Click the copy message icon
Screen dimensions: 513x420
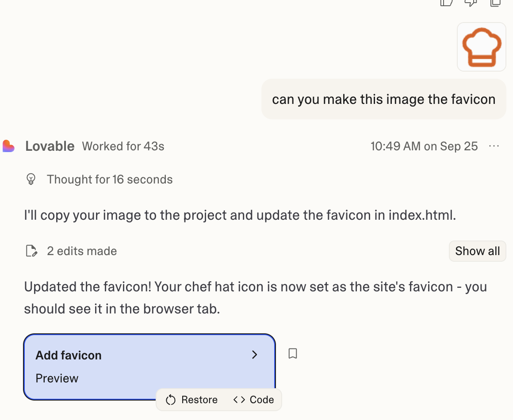[495, 2]
